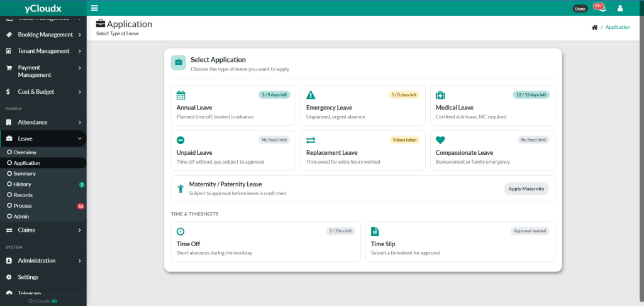The width and height of the screenshot is (644, 306).
Task: Open the Leave Summary submenu item
Action: click(x=43, y=174)
